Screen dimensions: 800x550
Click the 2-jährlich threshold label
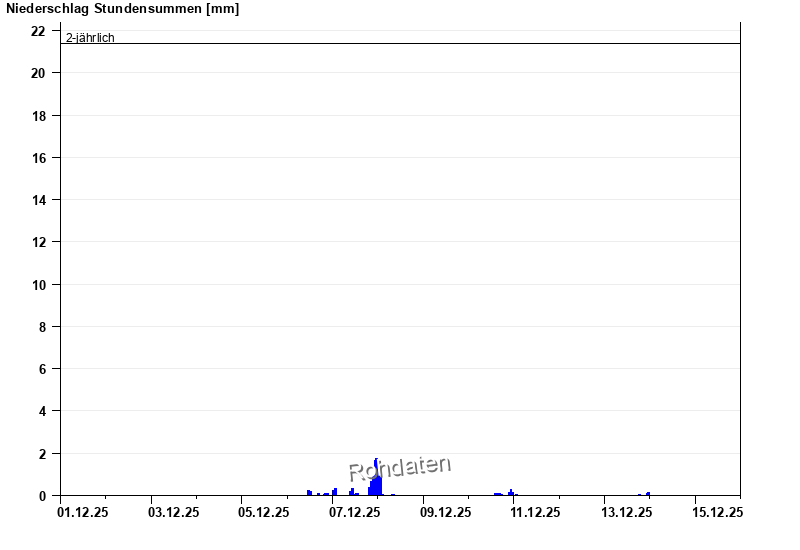(x=90, y=38)
